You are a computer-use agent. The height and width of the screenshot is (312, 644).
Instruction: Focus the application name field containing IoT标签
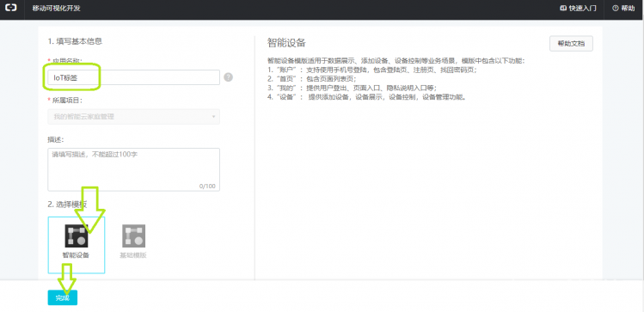point(133,77)
